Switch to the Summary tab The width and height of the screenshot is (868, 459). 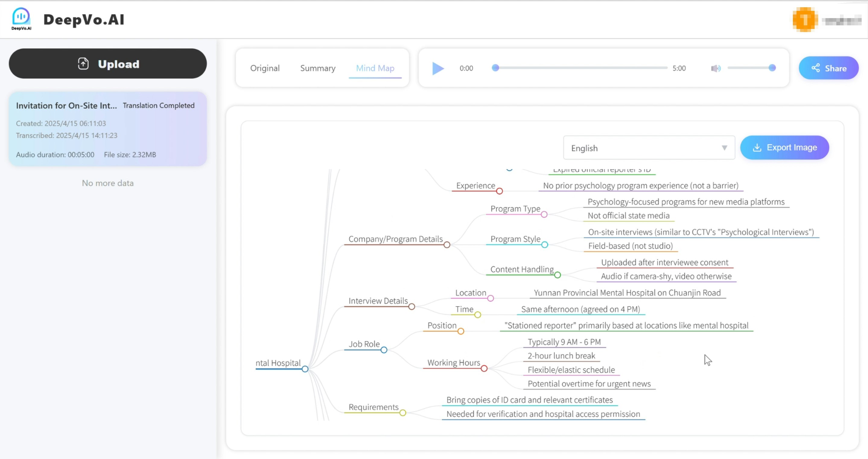[317, 69]
